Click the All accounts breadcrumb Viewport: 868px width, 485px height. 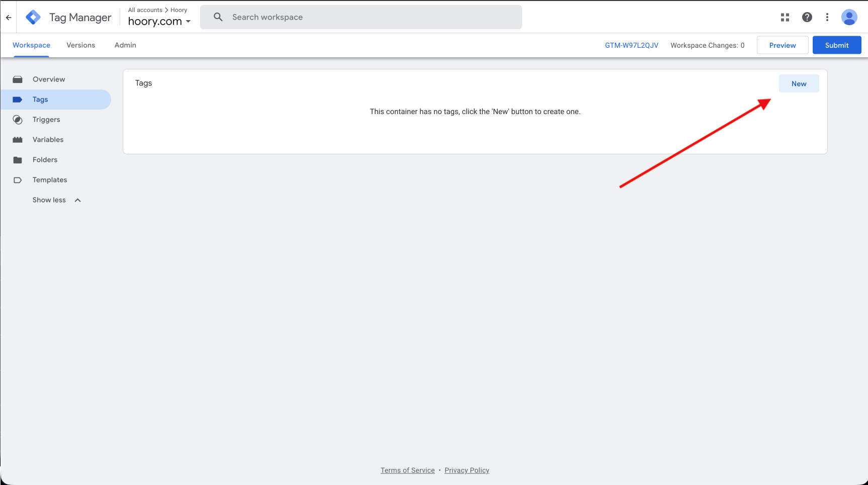pyautogui.click(x=145, y=10)
